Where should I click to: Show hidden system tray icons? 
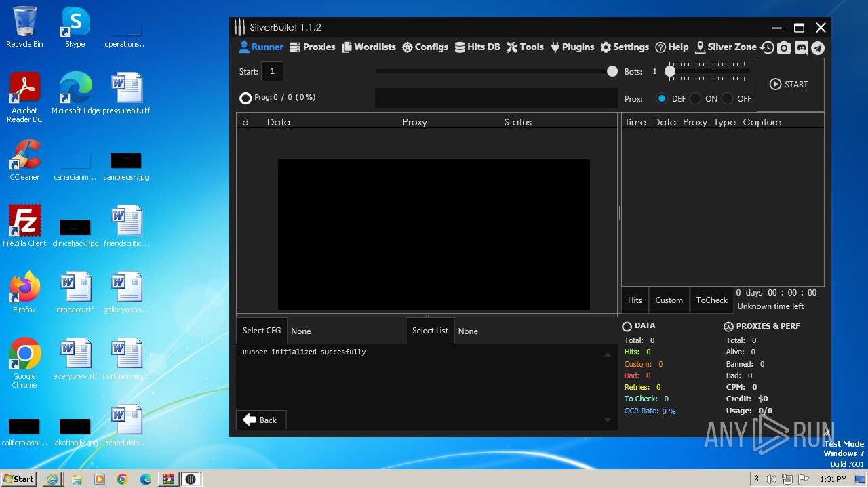[x=756, y=479]
